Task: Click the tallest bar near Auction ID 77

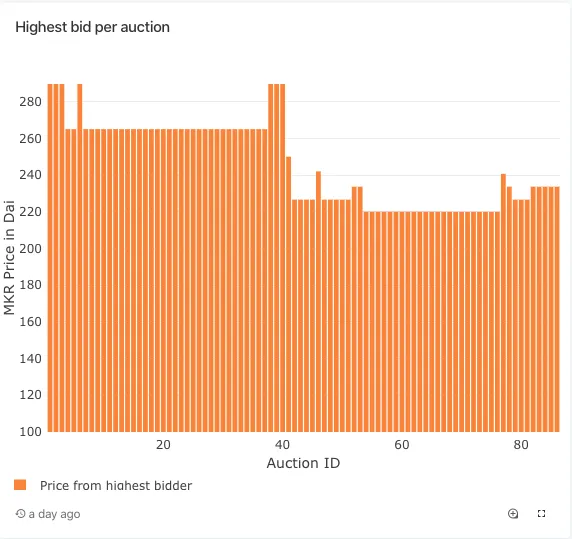Action: click(x=503, y=303)
